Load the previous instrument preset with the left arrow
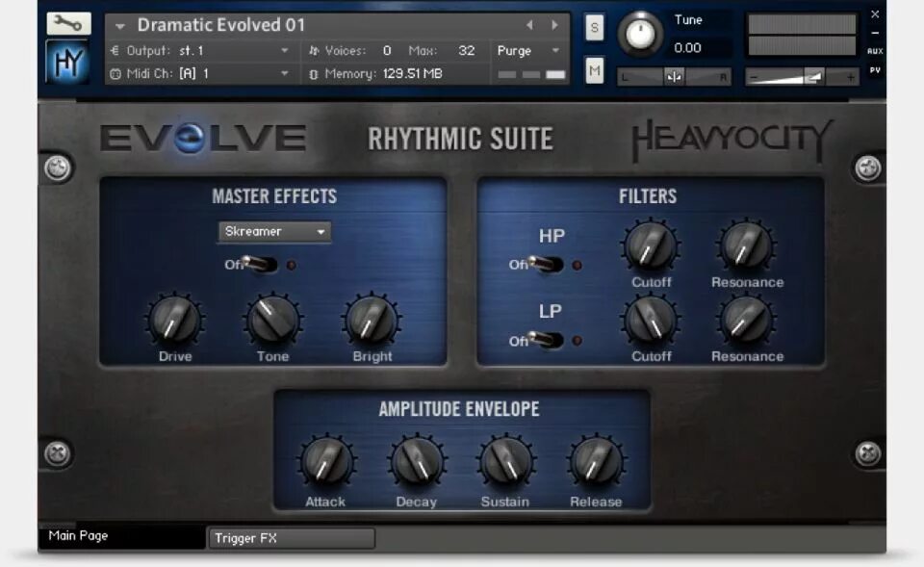Viewport: 924px width, 567px height. [x=529, y=25]
